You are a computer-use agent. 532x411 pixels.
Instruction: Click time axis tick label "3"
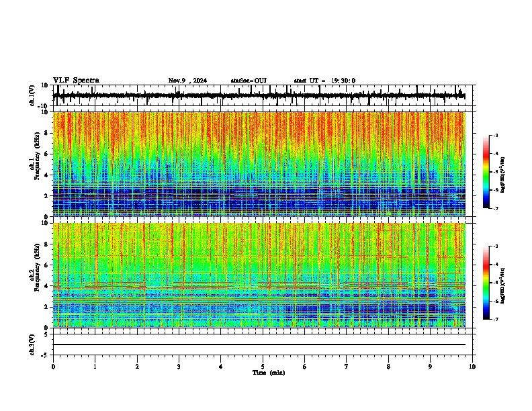(179, 367)
